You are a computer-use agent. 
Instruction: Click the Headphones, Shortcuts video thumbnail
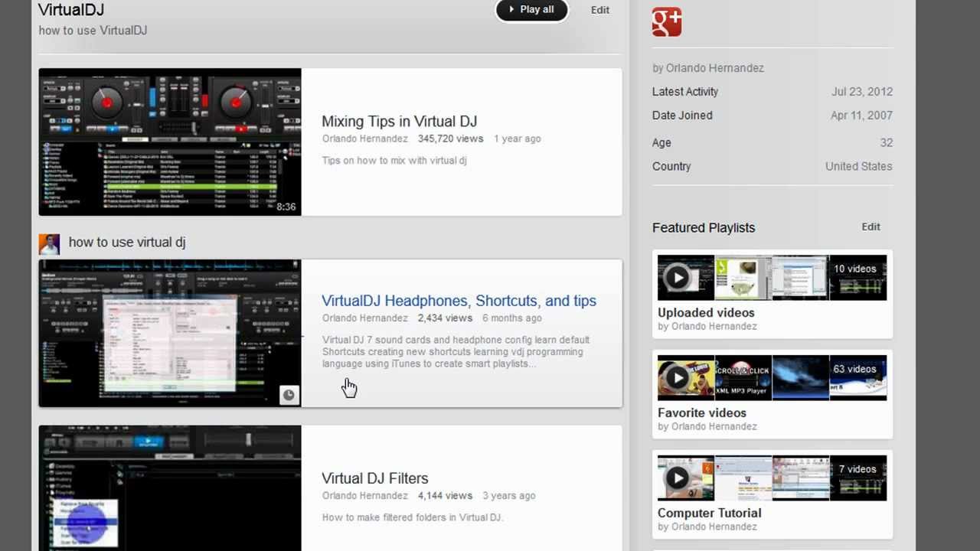(x=170, y=333)
